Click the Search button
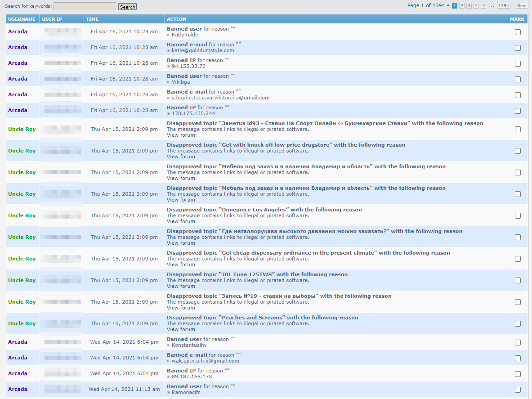This screenshot has width=532, height=399. (x=128, y=7)
